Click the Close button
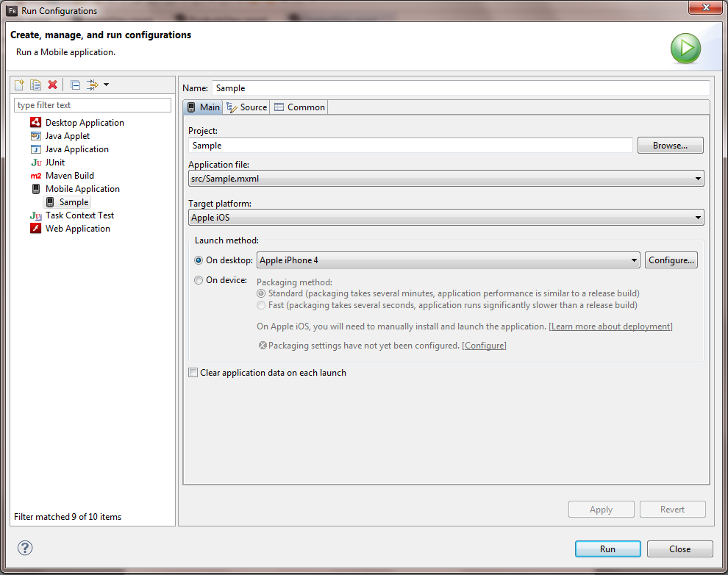 click(x=679, y=549)
